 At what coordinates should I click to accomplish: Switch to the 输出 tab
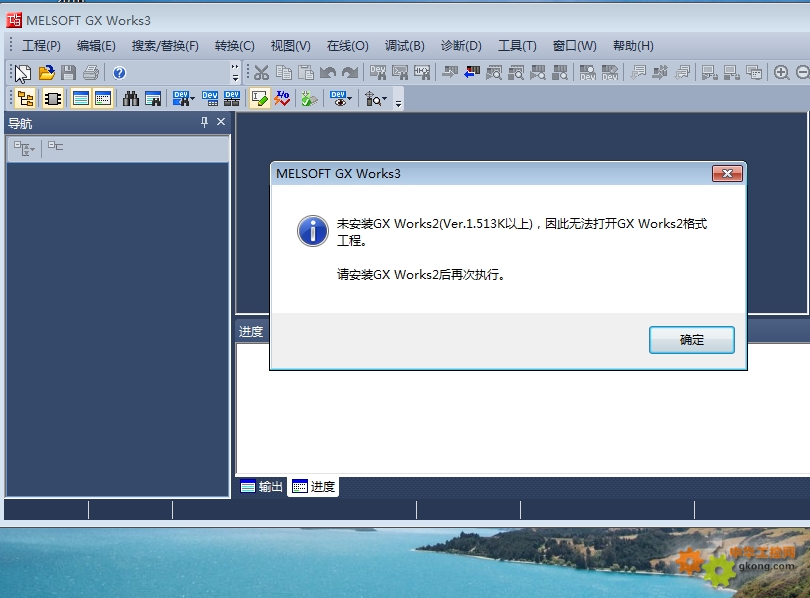click(x=262, y=486)
